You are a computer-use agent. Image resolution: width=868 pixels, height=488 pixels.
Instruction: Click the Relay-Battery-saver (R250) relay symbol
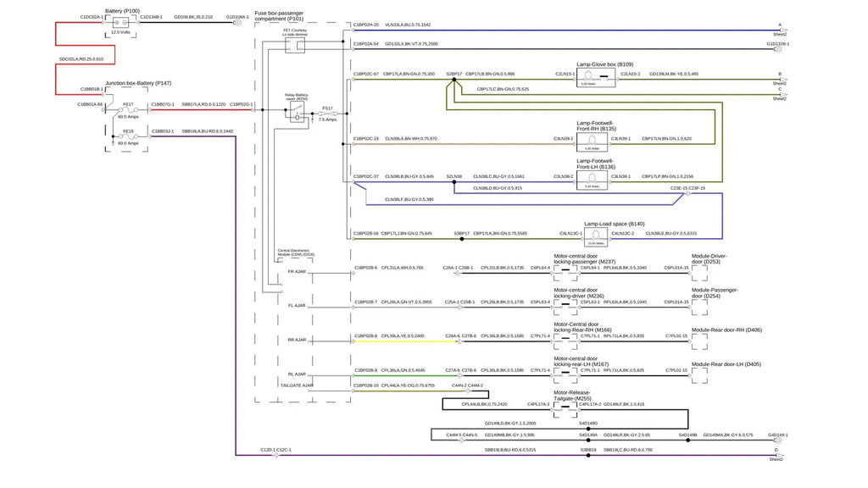[x=298, y=113]
